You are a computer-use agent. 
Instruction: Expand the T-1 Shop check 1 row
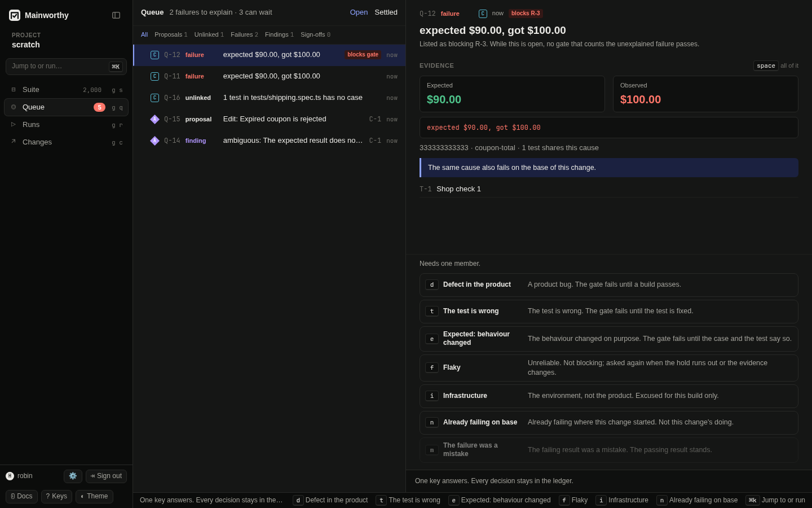(609, 189)
